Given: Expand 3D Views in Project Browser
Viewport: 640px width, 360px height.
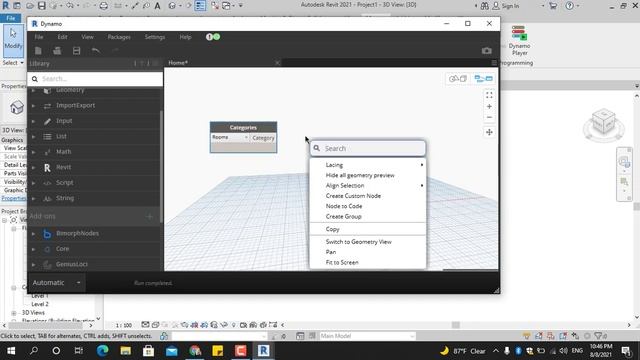Looking at the screenshot, I should click(14, 313).
